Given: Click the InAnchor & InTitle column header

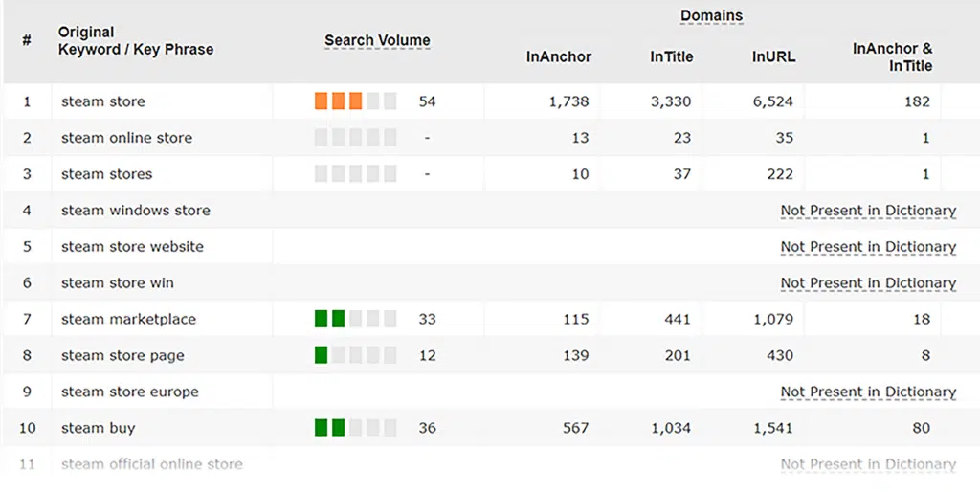Looking at the screenshot, I should click(x=892, y=56).
